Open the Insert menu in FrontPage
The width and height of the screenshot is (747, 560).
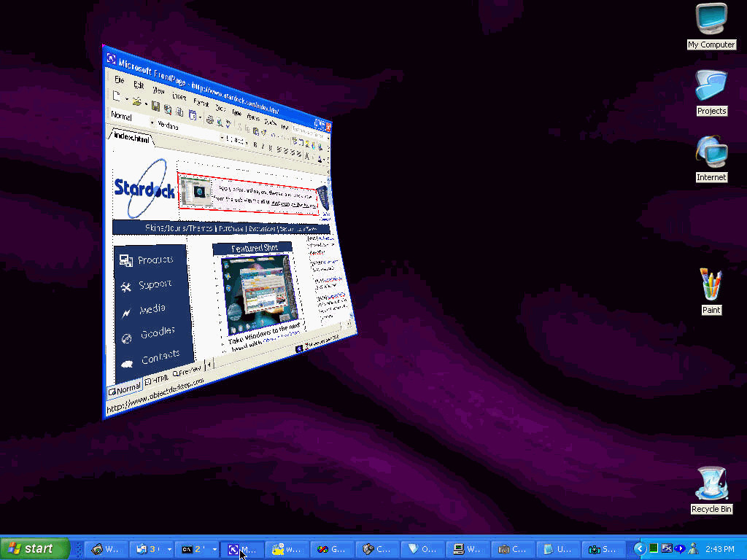pos(179,96)
